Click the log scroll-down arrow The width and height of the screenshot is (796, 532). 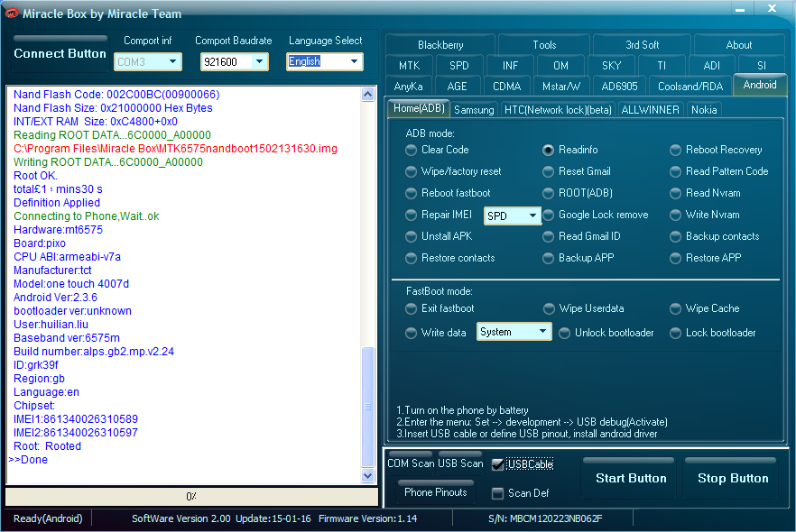pos(368,476)
